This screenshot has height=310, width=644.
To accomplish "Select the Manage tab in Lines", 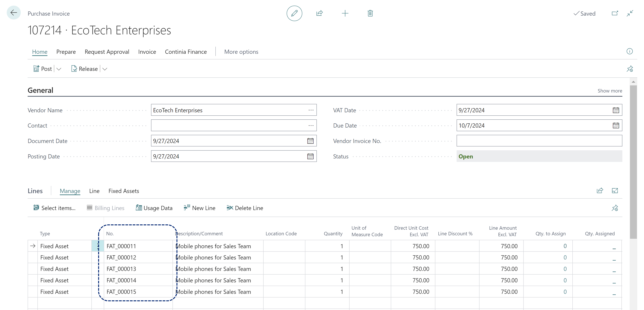I will click(x=70, y=191).
